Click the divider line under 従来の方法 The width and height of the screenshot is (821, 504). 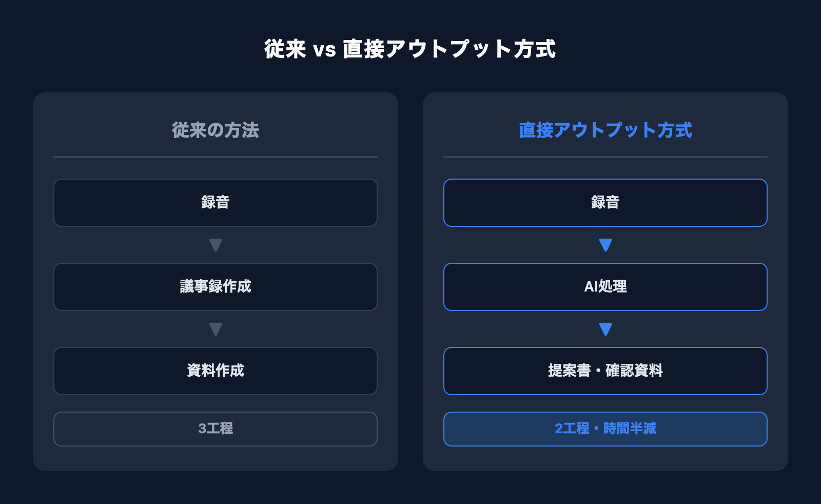coord(216,157)
